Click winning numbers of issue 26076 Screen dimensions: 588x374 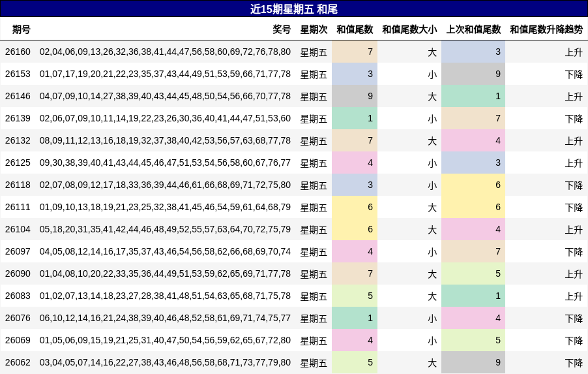pos(165,318)
